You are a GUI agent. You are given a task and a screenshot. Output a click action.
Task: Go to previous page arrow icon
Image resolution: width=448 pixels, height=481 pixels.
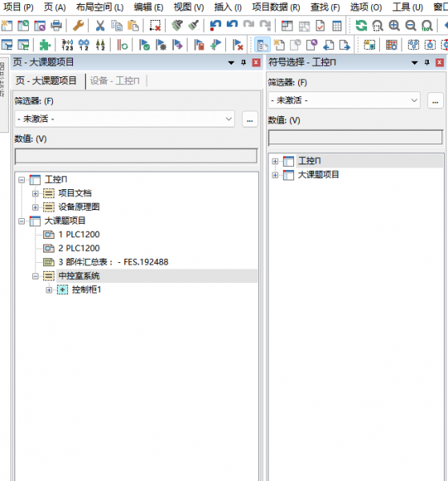329,45
